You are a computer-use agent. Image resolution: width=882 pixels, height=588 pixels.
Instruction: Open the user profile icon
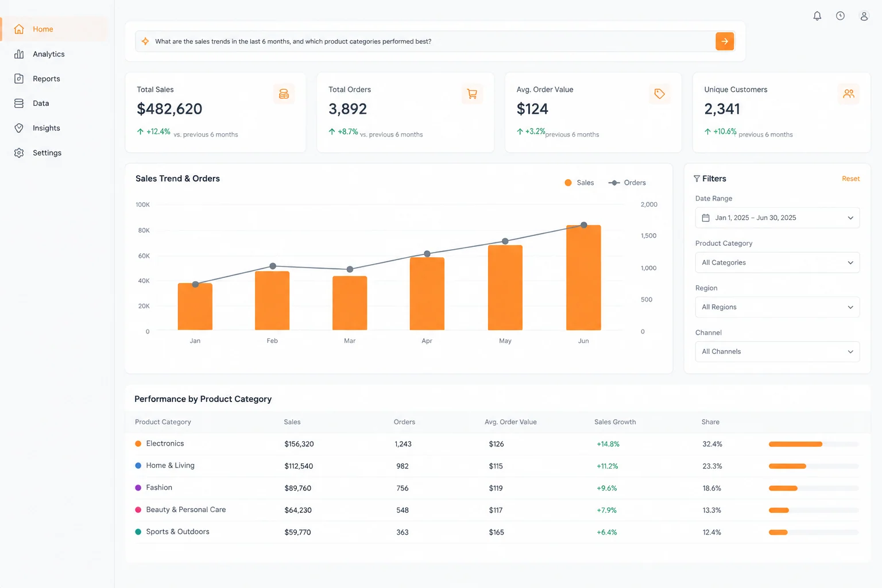pyautogui.click(x=864, y=16)
